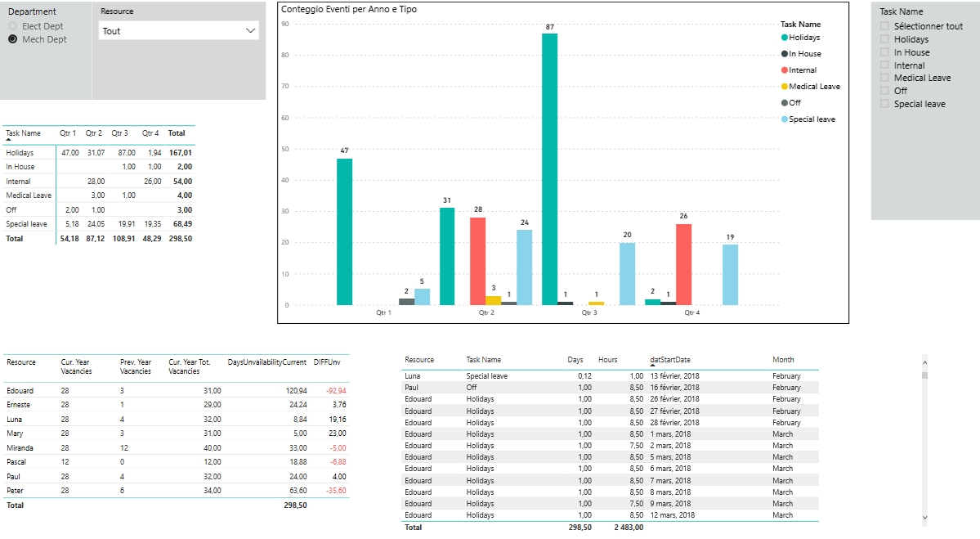Image resolution: width=980 pixels, height=539 pixels.
Task: Click the Special leave legend marker
Action: coord(785,119)
